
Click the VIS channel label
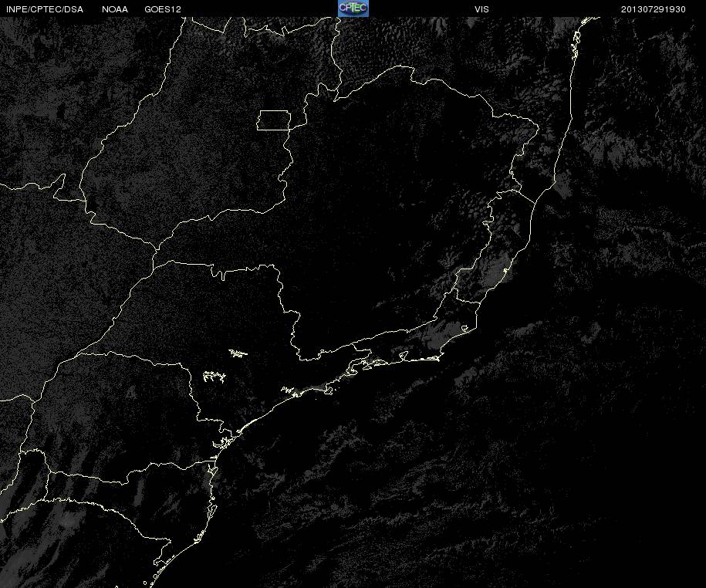coord(481,9)
